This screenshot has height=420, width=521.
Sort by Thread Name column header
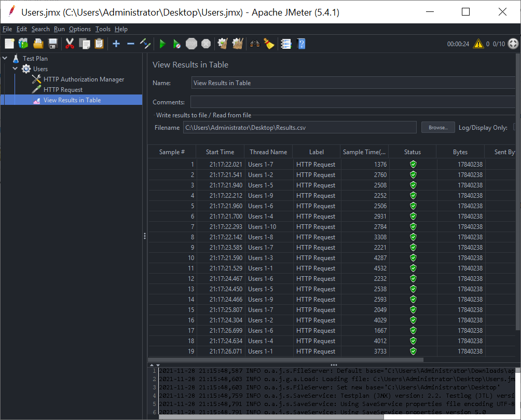coord(268,152)
